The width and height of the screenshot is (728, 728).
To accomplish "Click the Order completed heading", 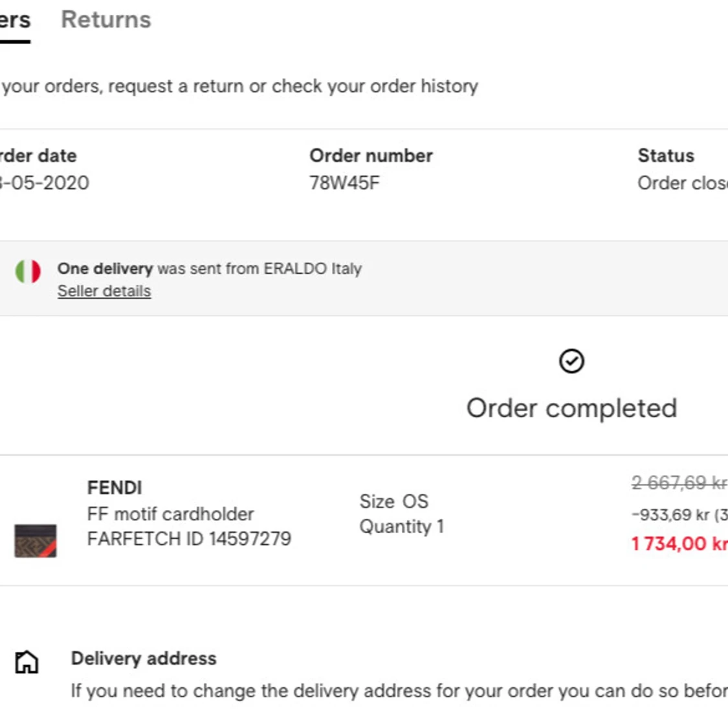I will click(x=571, y=408).
